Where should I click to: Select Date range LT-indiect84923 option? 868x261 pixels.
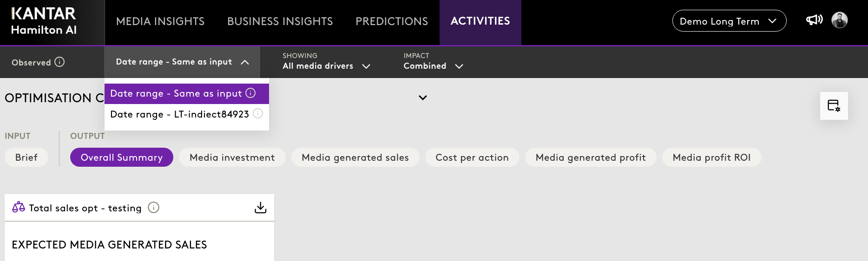pos(179,114)
